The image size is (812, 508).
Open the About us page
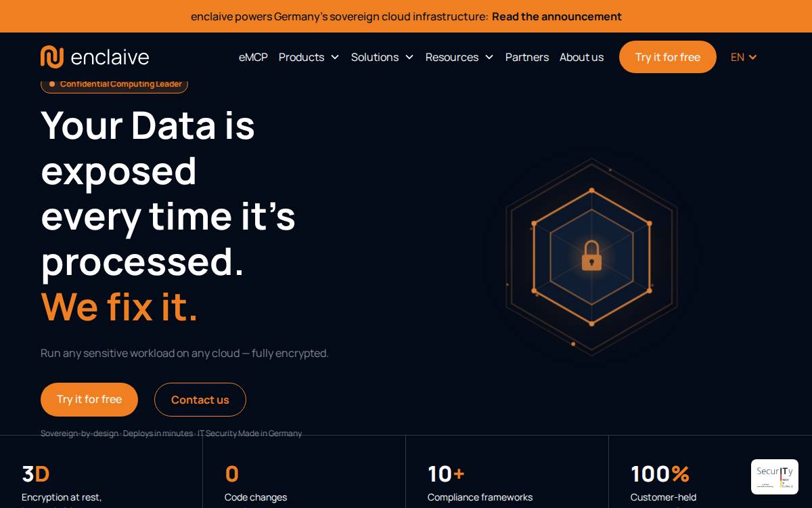tap(581, 57)
